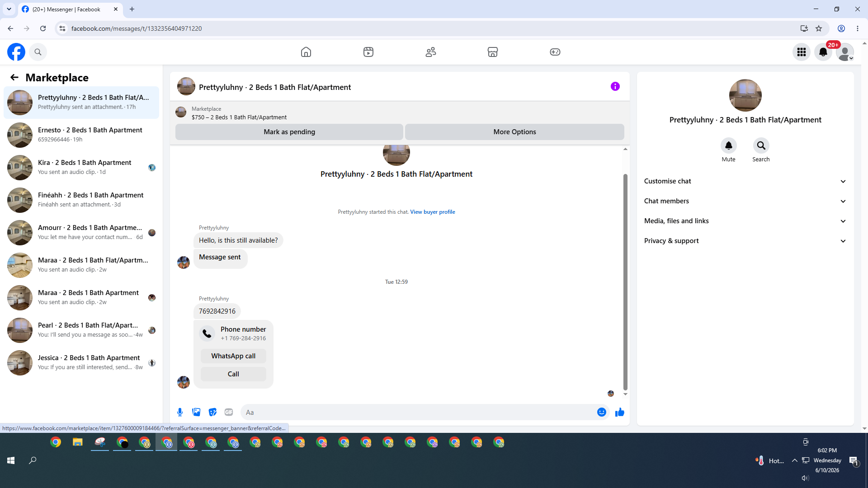The width and height of the screenshot is (868, 488).
Task: Open Maraa's 2 Beds 1 Bath Apartment chat
Action: 81,298
